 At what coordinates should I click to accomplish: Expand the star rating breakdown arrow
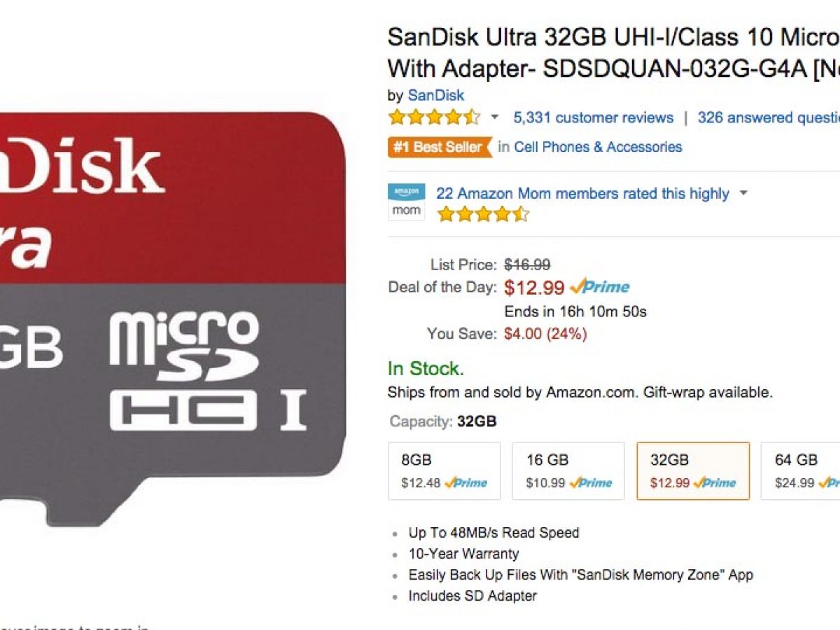coord(495,117)
